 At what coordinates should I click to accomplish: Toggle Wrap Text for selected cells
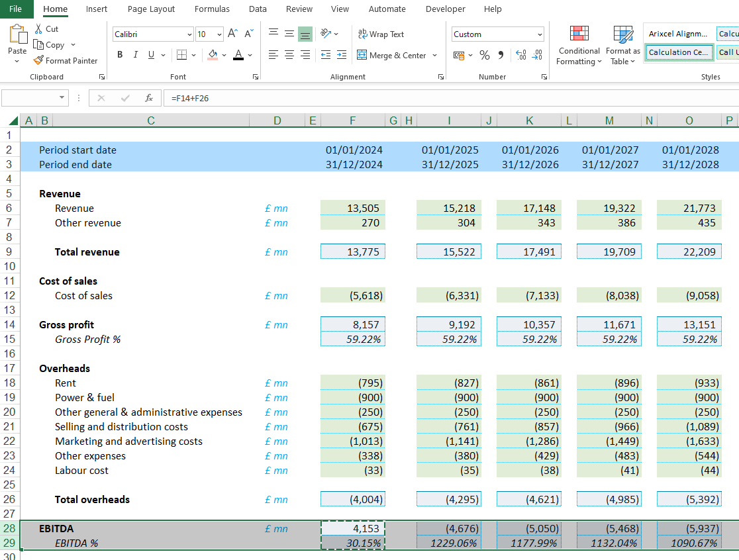380,34
